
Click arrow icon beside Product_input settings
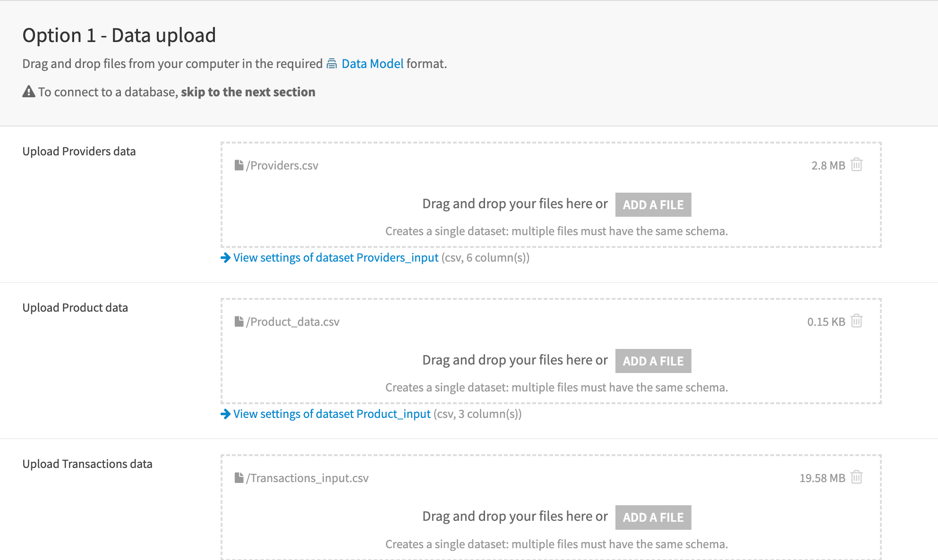point(225,414)
